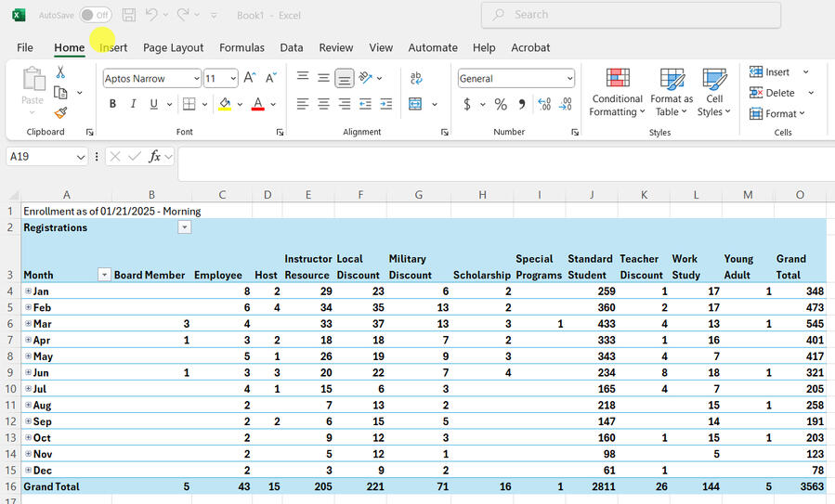Switch to the Page Layout tab
Screen dimensions: 835x504
[x=173, y=47]
